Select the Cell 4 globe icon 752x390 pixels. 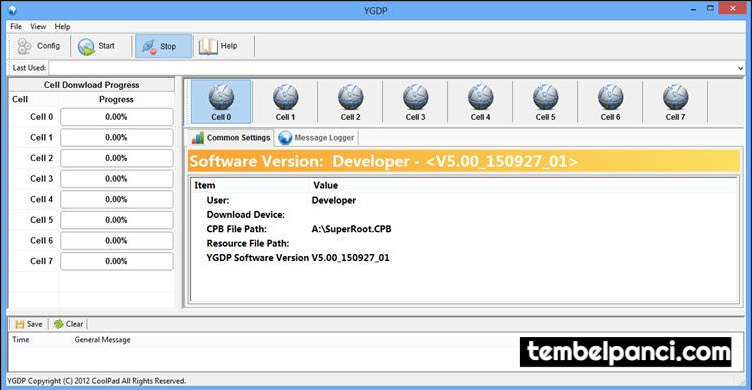pos(481,97)
